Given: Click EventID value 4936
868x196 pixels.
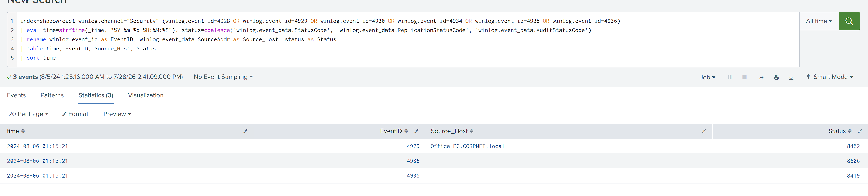Looking at the screenshot, I should (413, 161).
